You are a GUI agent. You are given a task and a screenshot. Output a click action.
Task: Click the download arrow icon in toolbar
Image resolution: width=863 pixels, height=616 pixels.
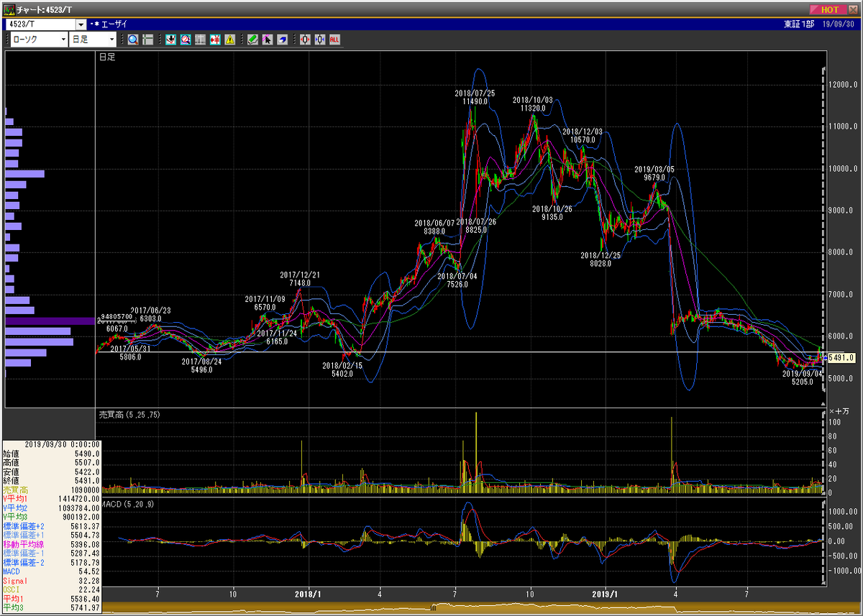(170, 40)
